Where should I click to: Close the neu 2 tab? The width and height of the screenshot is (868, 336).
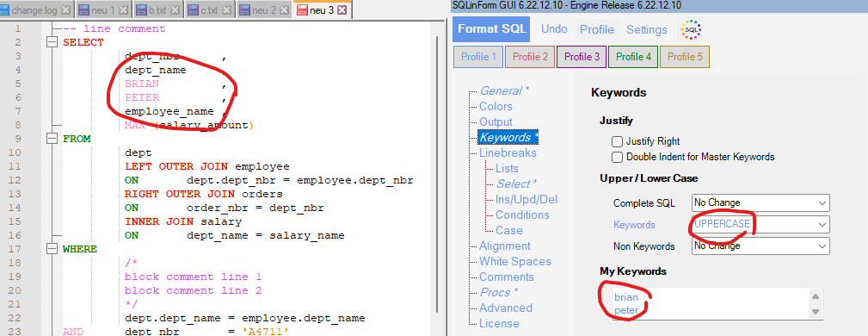click(284, 10)
